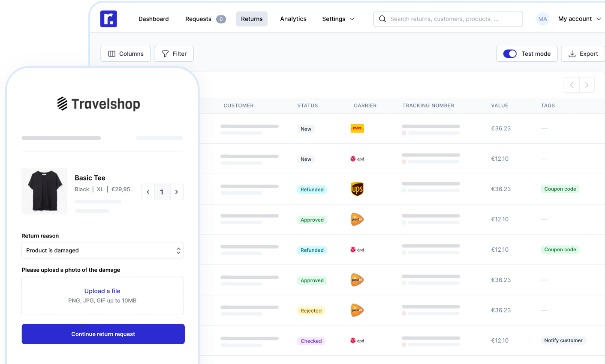Click red tracking status dot in DHL row
Image resolution: width=605 pixels, height=364 pixels.
point(404,133)
